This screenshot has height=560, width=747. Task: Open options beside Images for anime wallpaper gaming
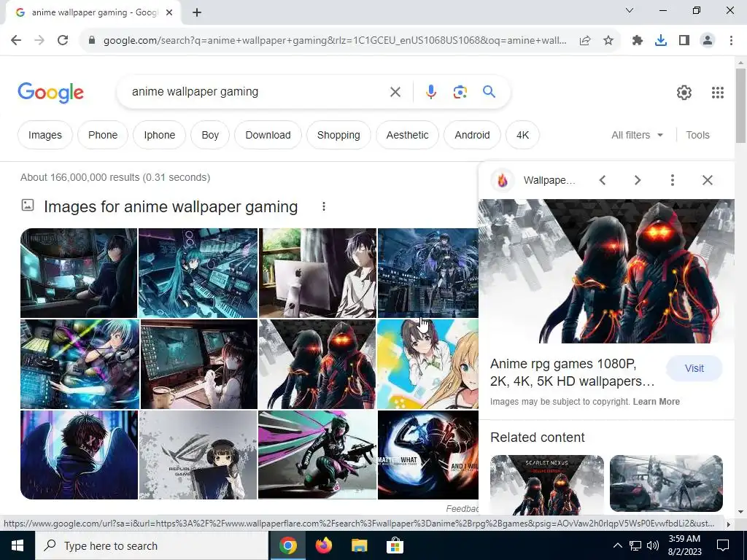323,206
